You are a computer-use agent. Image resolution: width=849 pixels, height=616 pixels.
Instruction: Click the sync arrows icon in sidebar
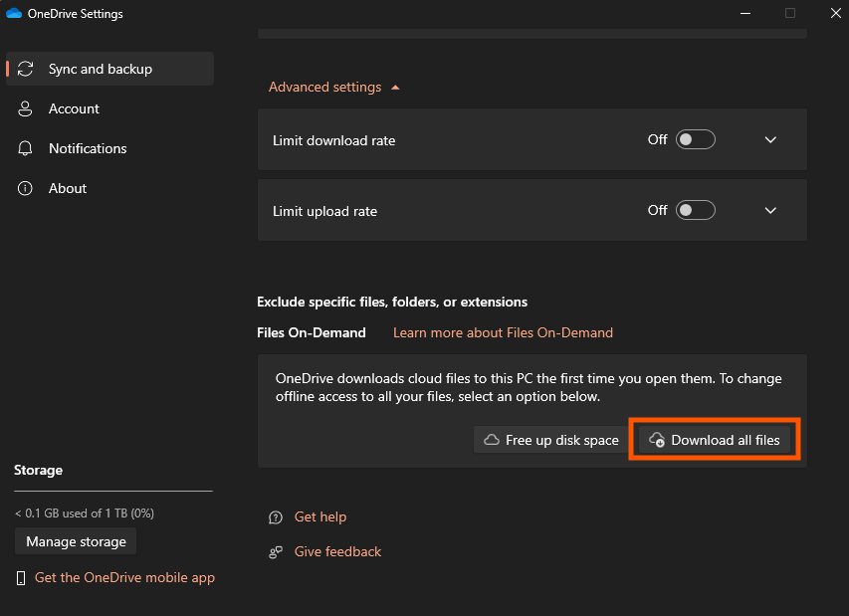tap(26, 69)
